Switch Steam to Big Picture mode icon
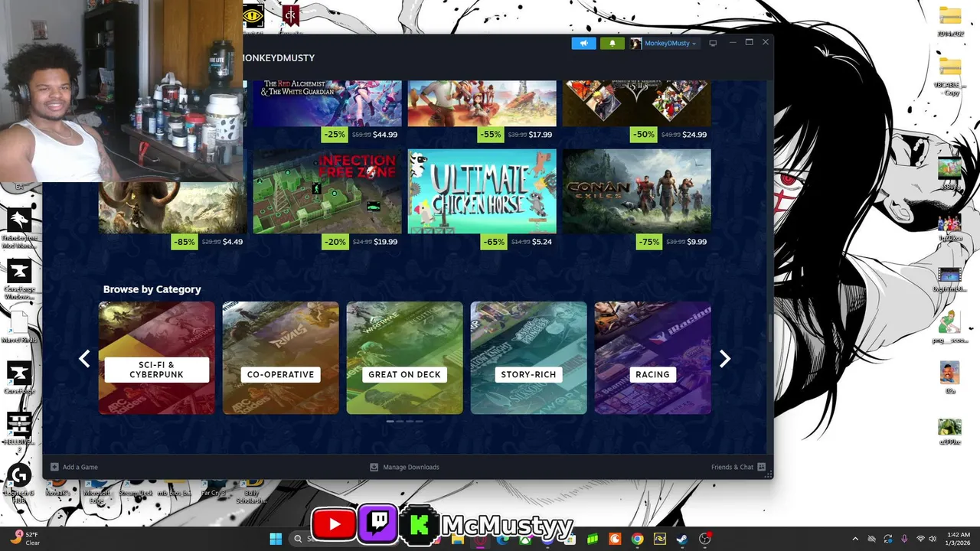Image resolution: width=980 pixels, height=551 pixels. (x=713, y=43)
